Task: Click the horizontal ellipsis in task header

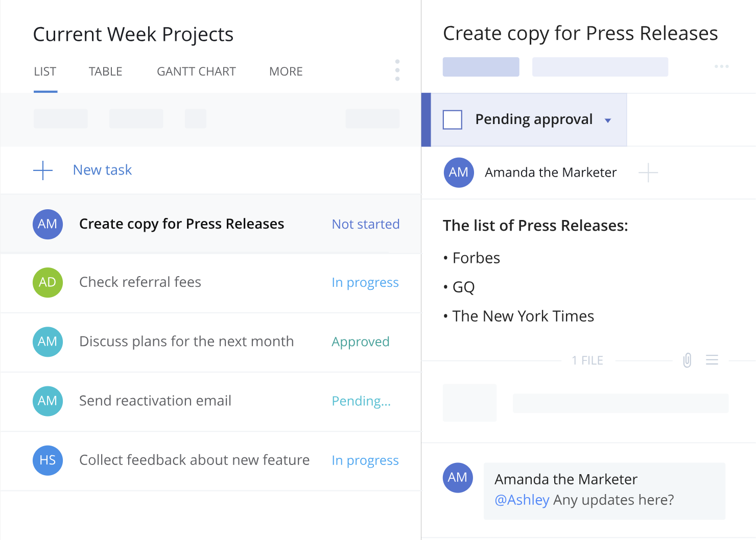Action: point(721,66)
